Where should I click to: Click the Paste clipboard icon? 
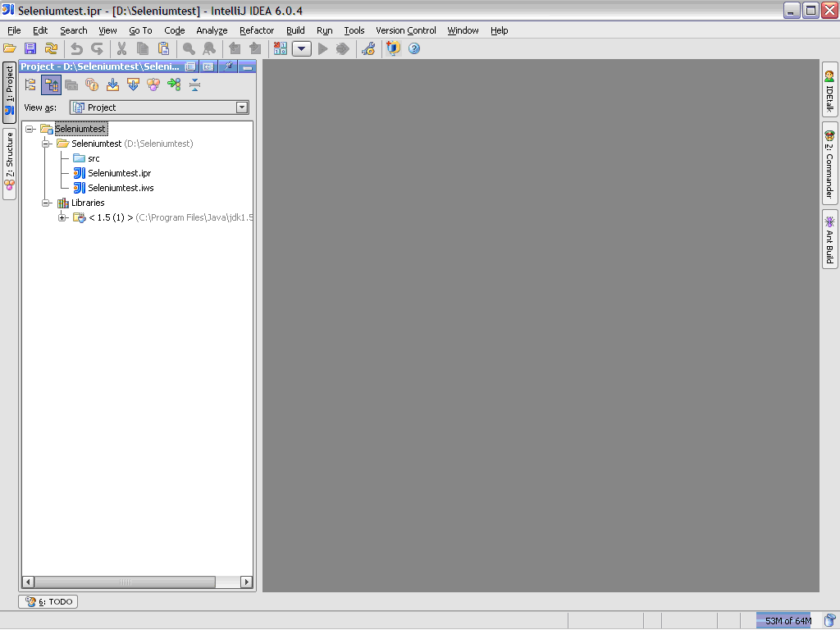pyautogui.click(x=163, y=48)
